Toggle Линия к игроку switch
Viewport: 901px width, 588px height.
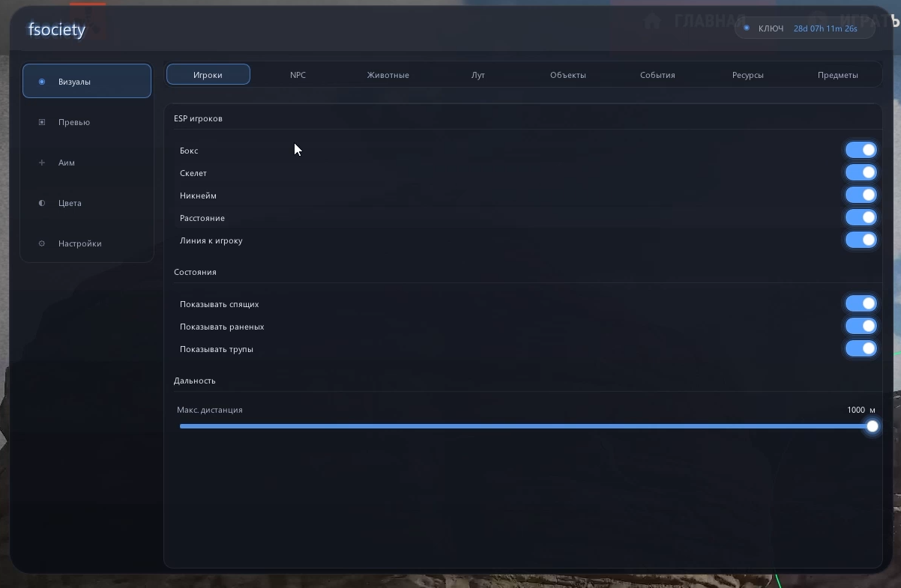point(861,240)
